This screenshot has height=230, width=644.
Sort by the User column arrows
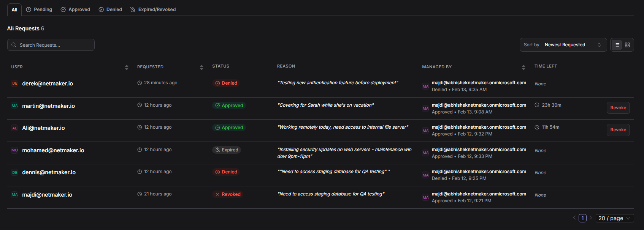pos(127,67)
